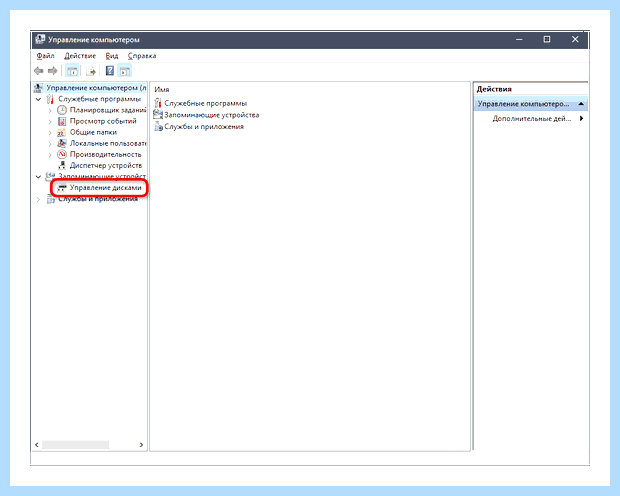Click the Служебные программы tools icon in the tree
The height and width of the screenshot is (496, 620).
click(50, 99)
